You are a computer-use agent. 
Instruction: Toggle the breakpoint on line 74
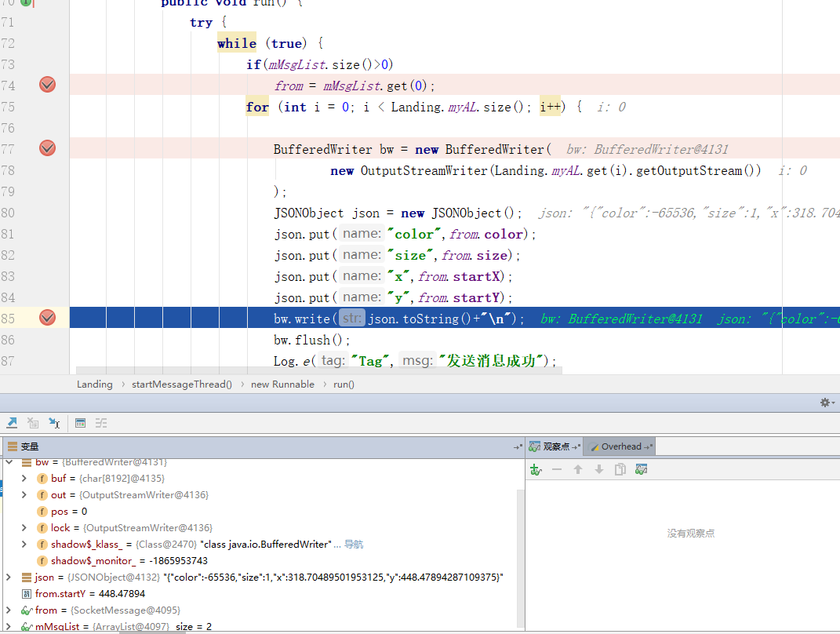tap(47, 85)
